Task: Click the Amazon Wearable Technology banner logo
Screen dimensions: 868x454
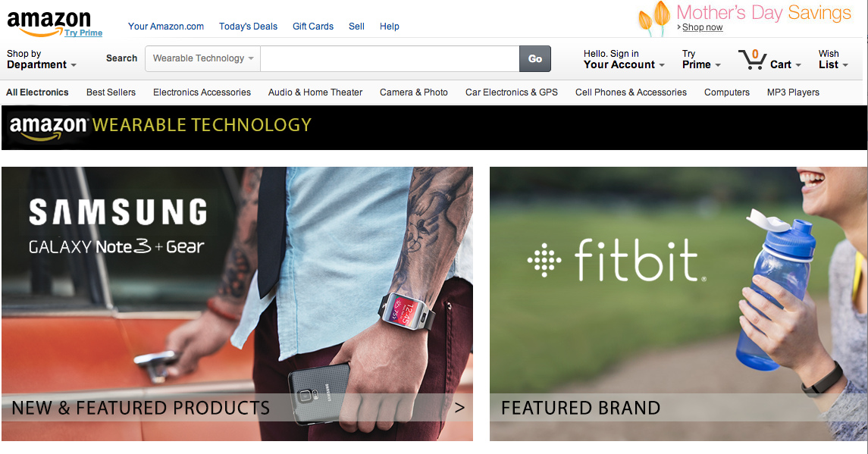Action: point(161,127)
